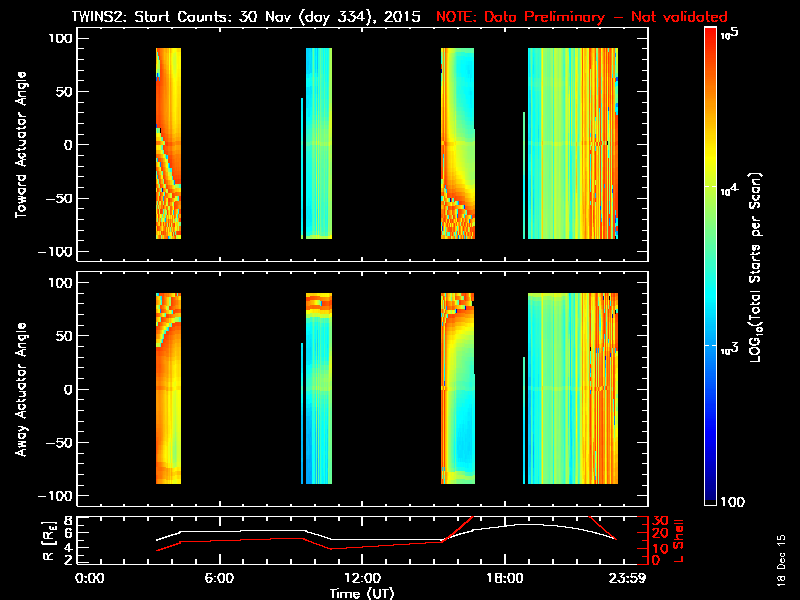This screenshot has width=800, height=600.
Task: Click the third data band in Toward panel
Action: (458, 143)
